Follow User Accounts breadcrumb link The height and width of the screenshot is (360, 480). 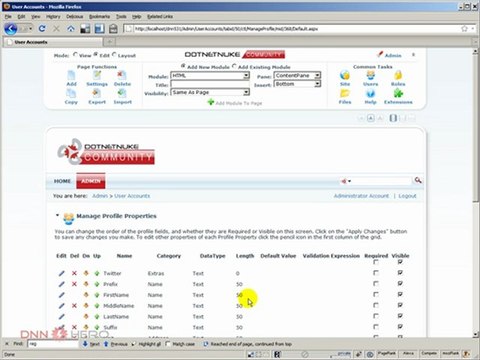point(132,196)
